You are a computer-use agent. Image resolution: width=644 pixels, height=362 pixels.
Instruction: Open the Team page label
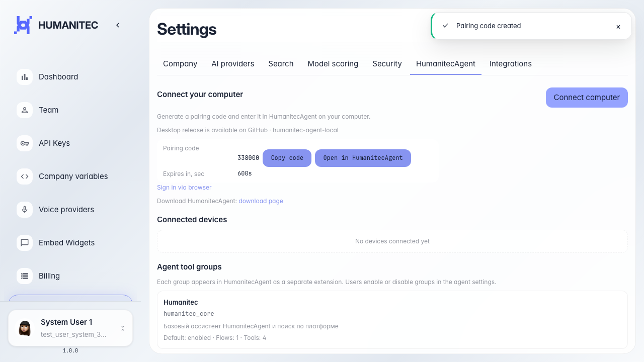tap(48, 110)
